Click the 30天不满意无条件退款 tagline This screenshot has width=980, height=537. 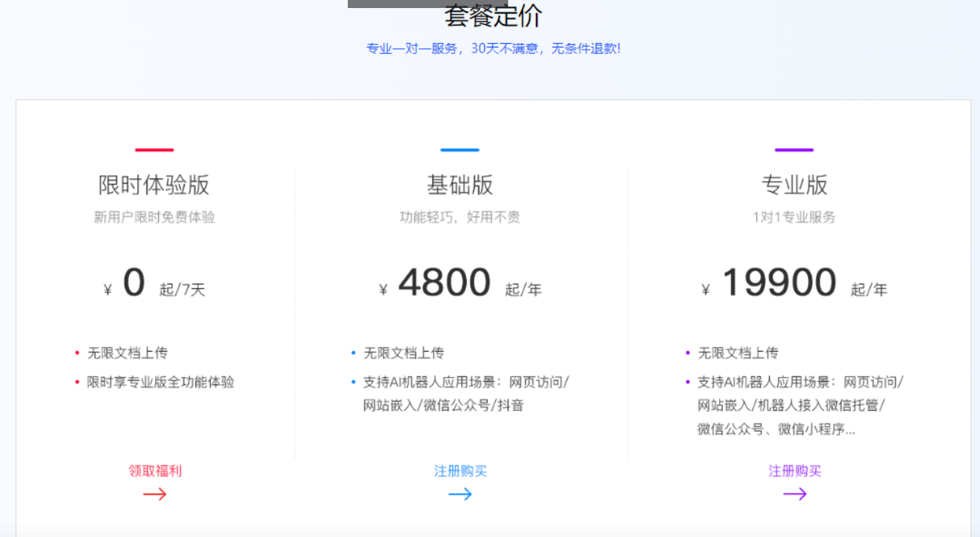(x=490, y=48)
